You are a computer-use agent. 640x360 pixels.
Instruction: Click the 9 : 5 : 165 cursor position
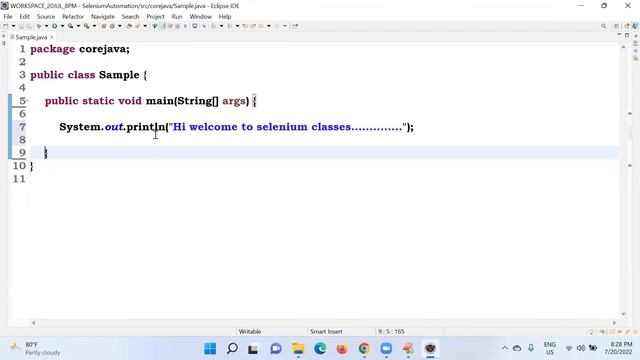(x=391, y=331)
